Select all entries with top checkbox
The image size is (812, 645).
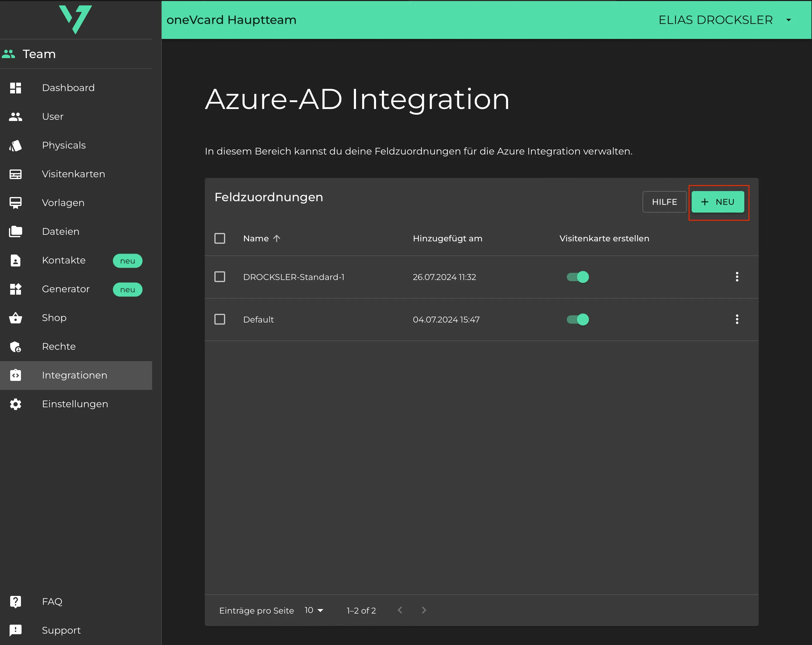point(219,238)
